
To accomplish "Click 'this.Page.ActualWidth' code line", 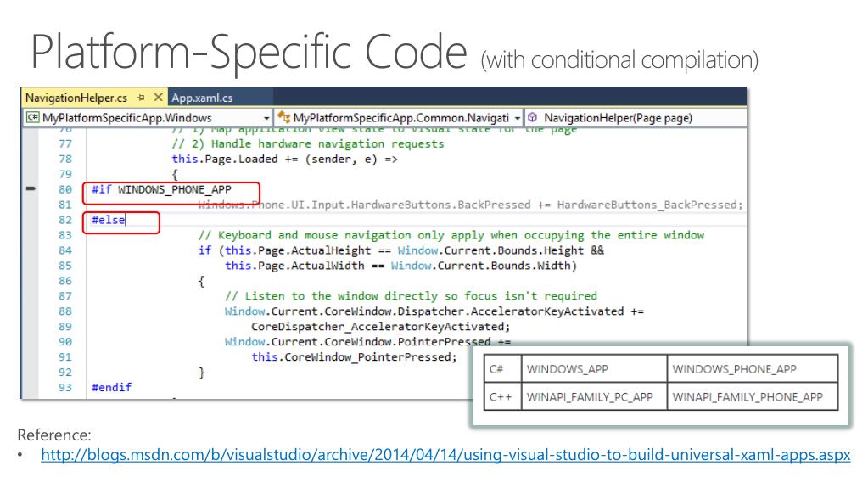I will click(x=400, y=266).
